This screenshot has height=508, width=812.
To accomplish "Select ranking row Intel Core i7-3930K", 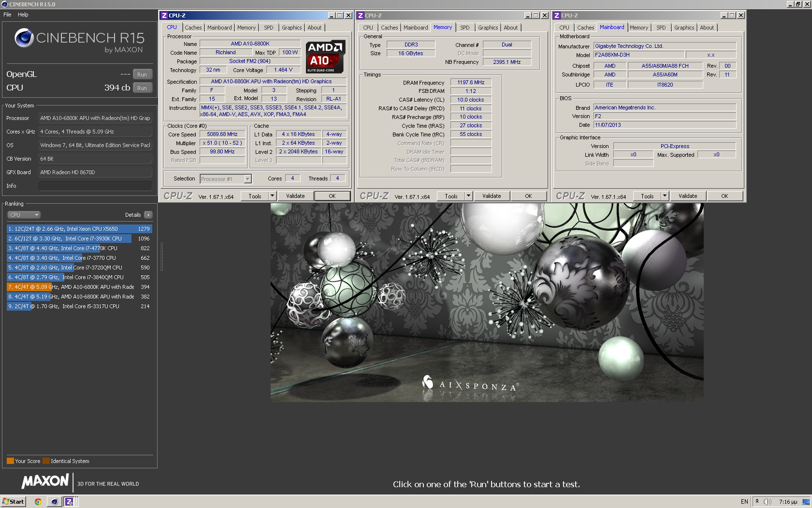I will tap(80, 239).
